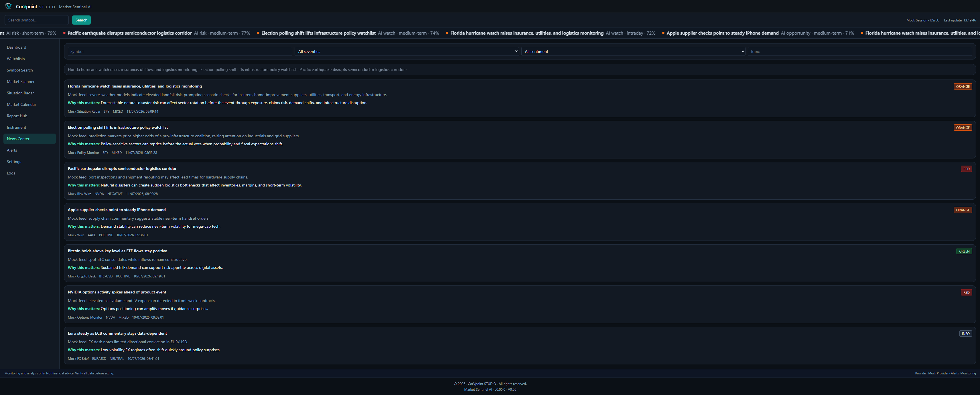The width and height of the screenshot is (980, 395).
Task: Go to Symbol Search in sidebar
Action: (x=30, y=70)
